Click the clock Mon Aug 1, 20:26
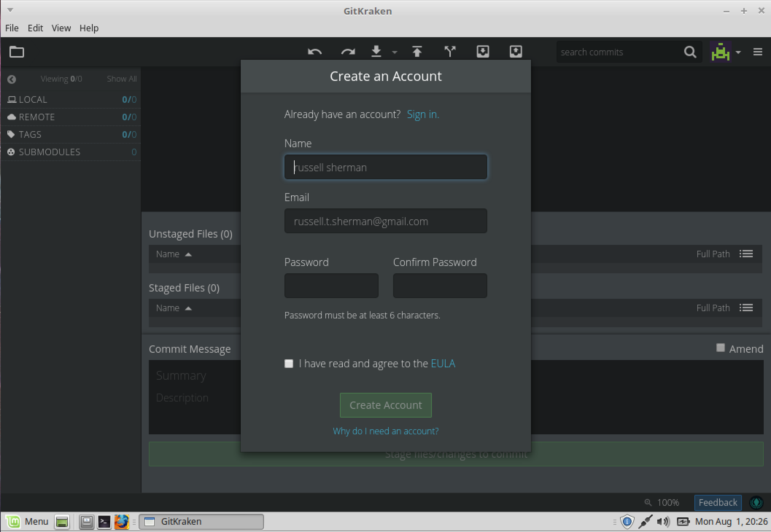 [x=731, y=521]
